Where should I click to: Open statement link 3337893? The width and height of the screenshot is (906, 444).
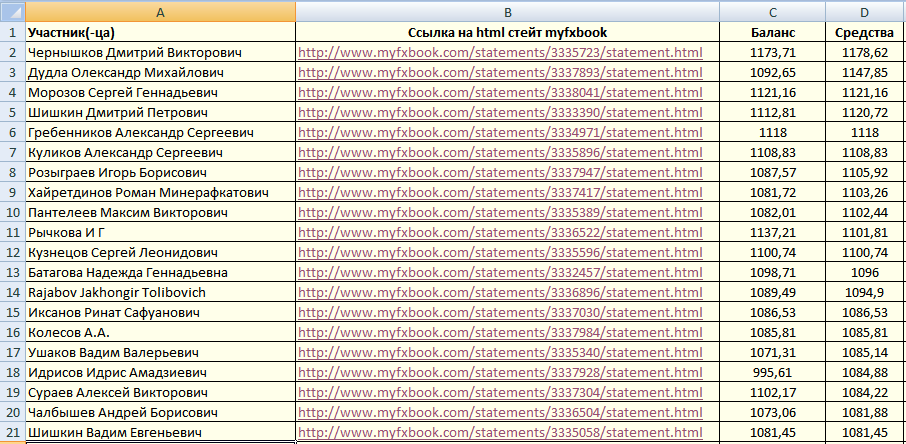(x=500, y=73)
